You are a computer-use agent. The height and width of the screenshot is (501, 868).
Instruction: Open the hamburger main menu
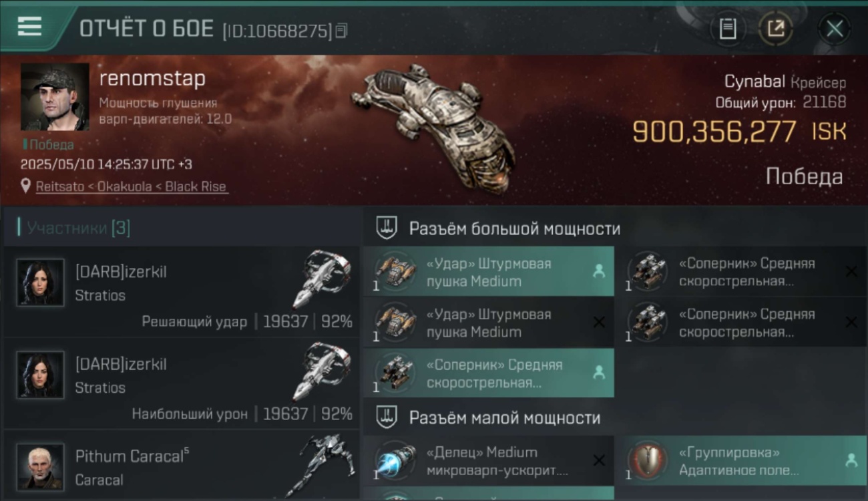tap(30, 27)
